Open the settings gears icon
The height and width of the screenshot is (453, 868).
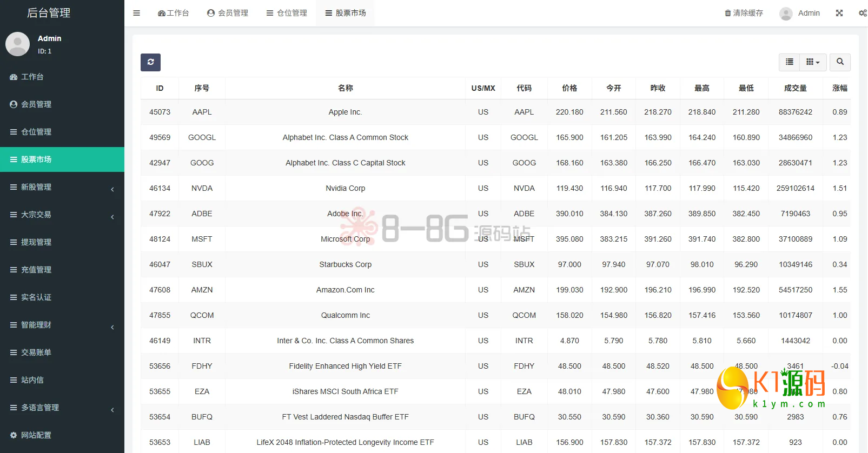(863, 13)
